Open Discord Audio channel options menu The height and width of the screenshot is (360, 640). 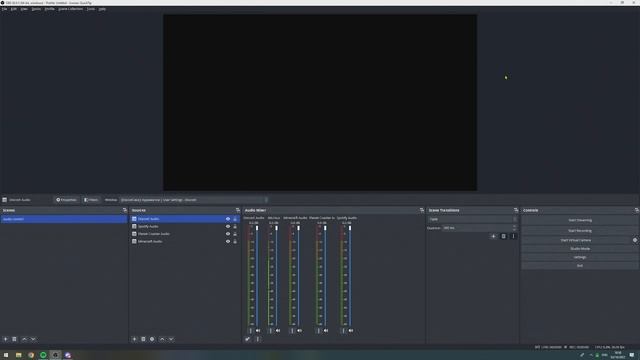pyautogui.click(x=250, y=331)
